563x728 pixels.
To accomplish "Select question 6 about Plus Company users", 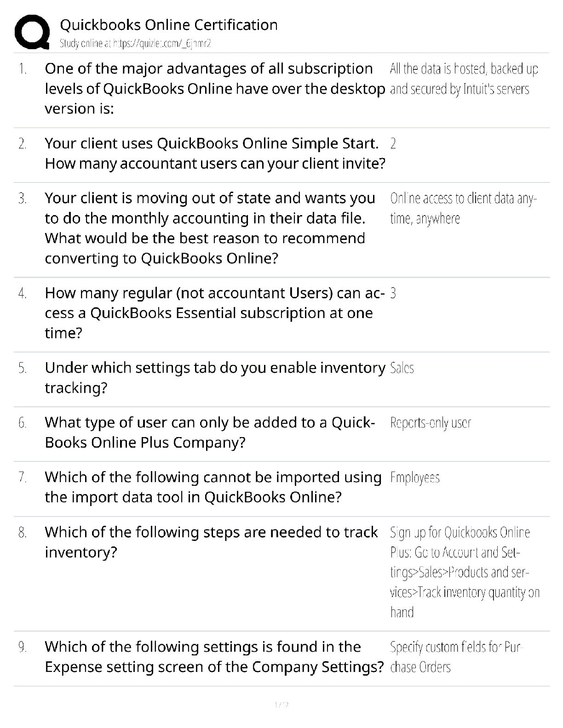I will point(210,432).
